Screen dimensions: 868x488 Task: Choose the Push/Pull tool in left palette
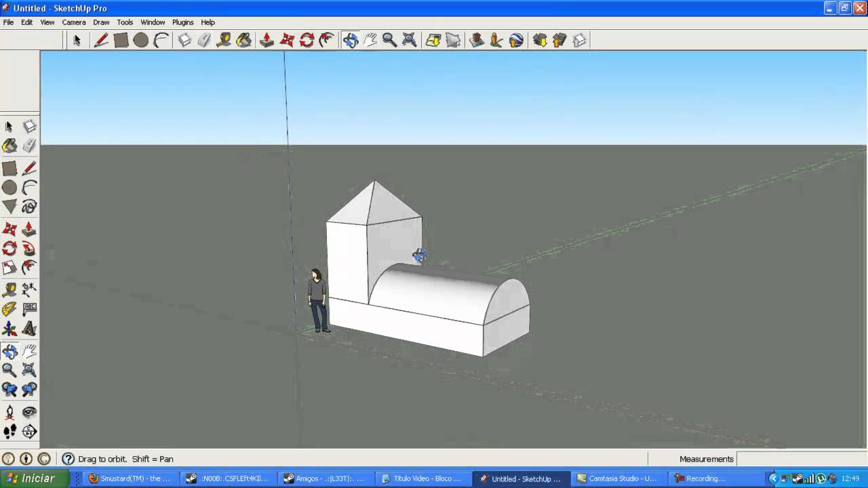(x=29, y=230)
